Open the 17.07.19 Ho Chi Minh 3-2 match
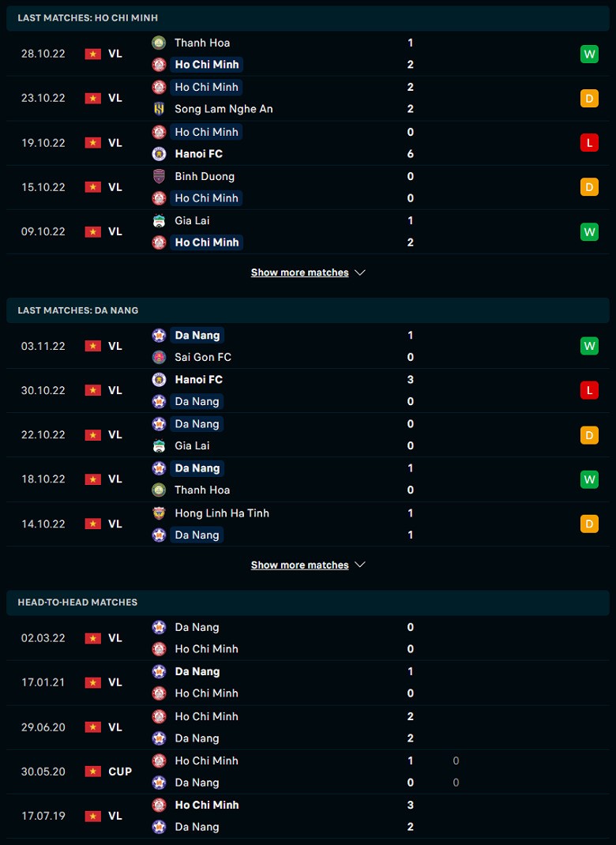The height and width of the screenshot is (845, 616). tap(308, 816)
